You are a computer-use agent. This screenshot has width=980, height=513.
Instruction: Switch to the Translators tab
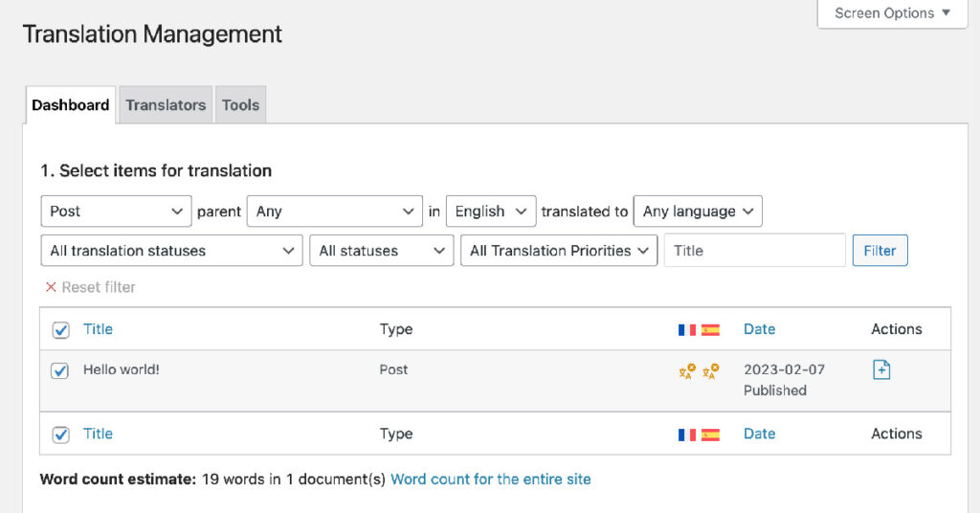point(166,105)
